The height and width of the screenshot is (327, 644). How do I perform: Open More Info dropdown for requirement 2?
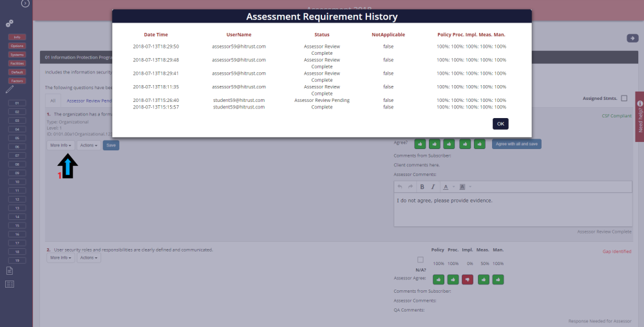tap(61, 258)
